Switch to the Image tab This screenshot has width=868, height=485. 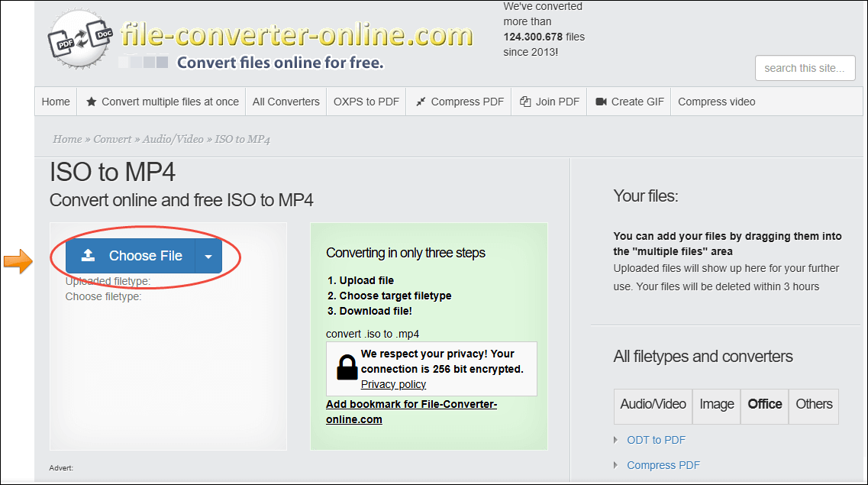coord(716,406)
